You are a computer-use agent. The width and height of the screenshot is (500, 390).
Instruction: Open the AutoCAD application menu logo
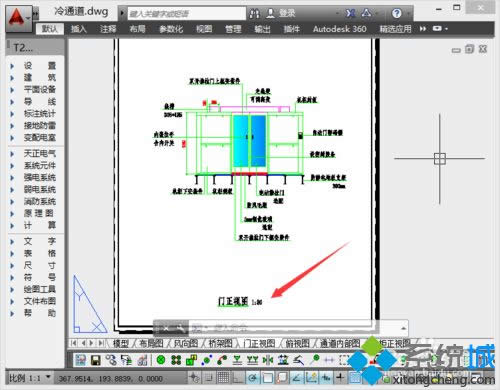pos(17,17)
